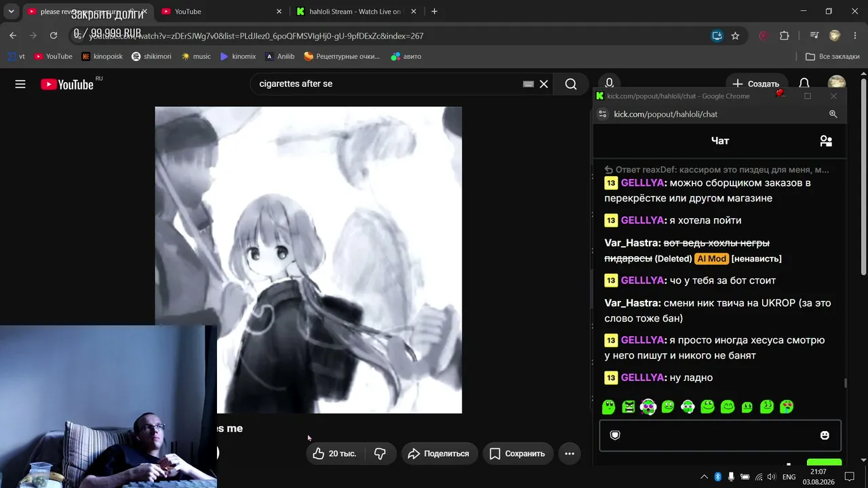Open the media controls toolbar button
This screenshot has height=488, width=868.
(x=814, y=36)
